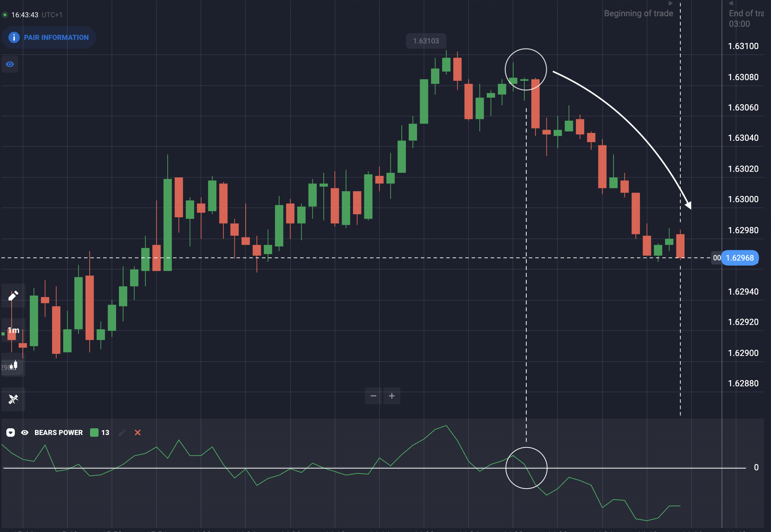Edit Bears Power indicator with pencil icon
Viewport: 771px width, 532px height.
pos(122,433)
